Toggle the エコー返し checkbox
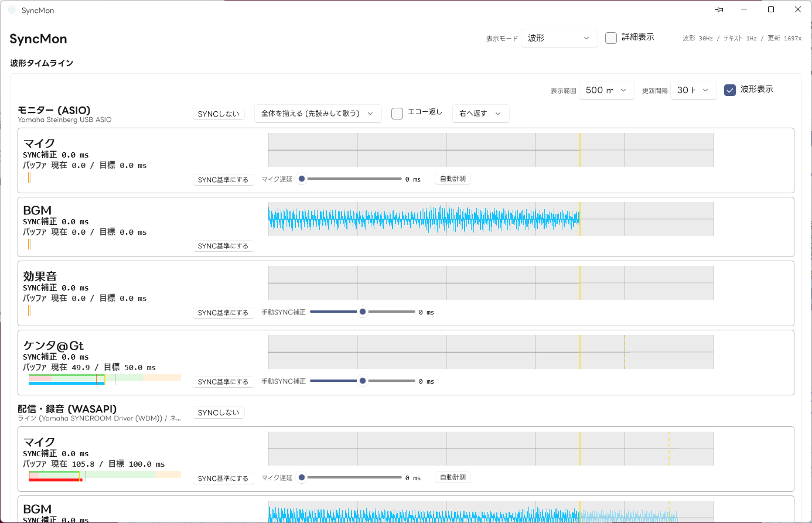Viewport: 812px width, 523px height. [397, 113]
